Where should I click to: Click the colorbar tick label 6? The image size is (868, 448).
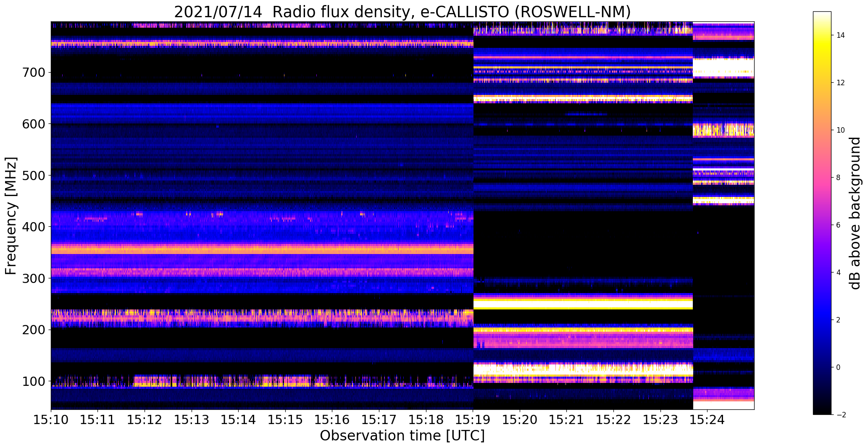[x=839, y=225]
